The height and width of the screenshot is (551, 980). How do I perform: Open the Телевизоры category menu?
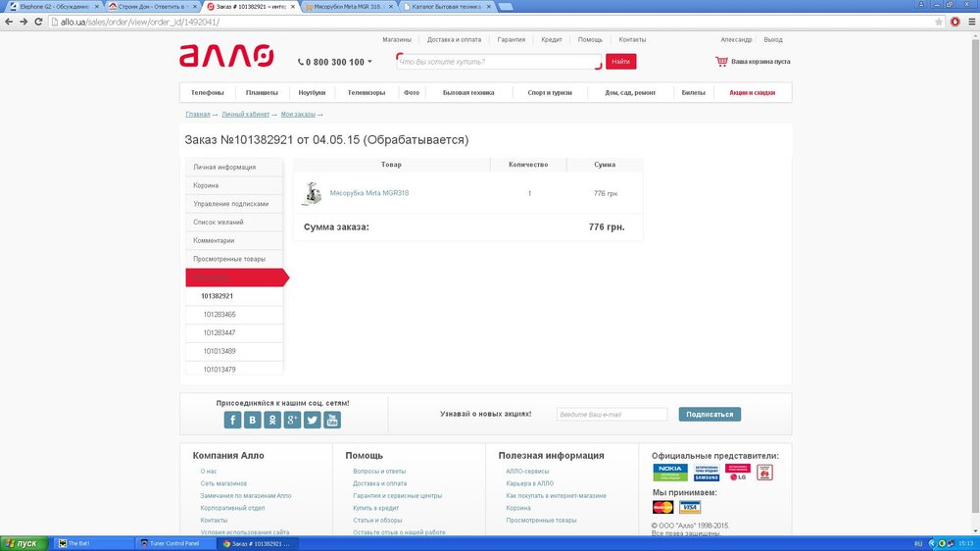(x=367, y=92)
